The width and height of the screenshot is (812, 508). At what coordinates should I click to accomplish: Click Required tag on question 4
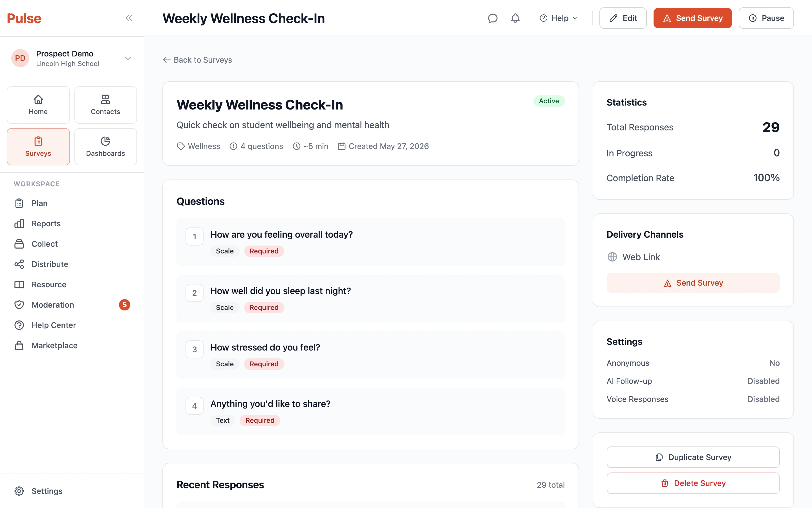[260, 420]
